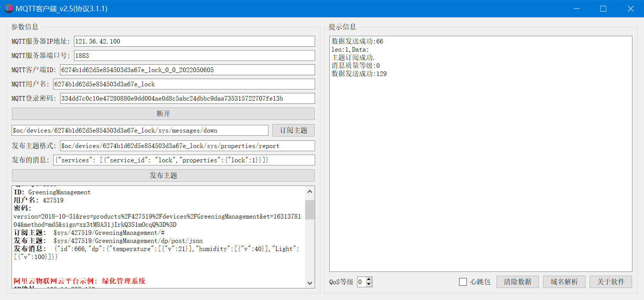
Task: Click the QoS level value box
Action: tap(362, 282)
